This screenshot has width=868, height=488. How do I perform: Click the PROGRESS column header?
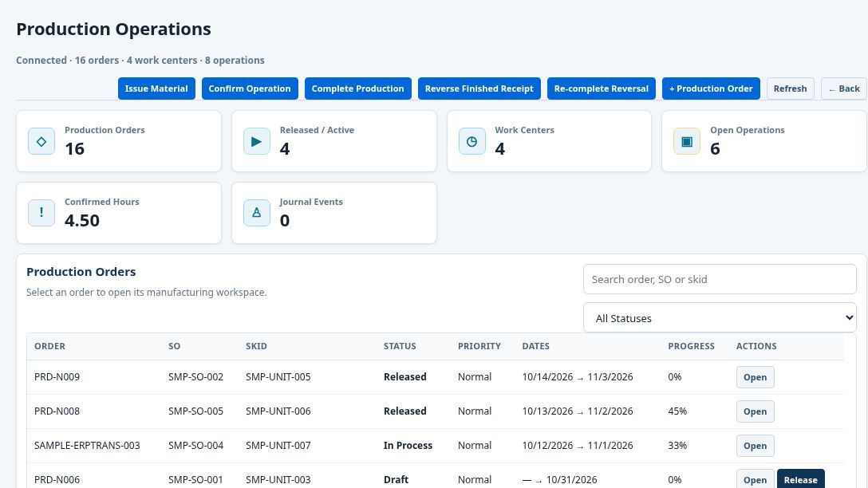pos(692,346)
